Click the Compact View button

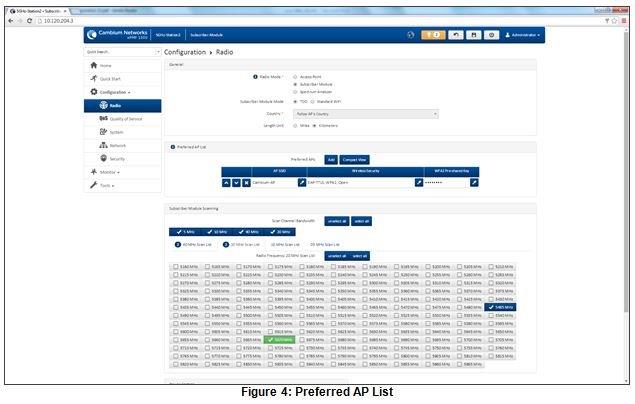355,159
